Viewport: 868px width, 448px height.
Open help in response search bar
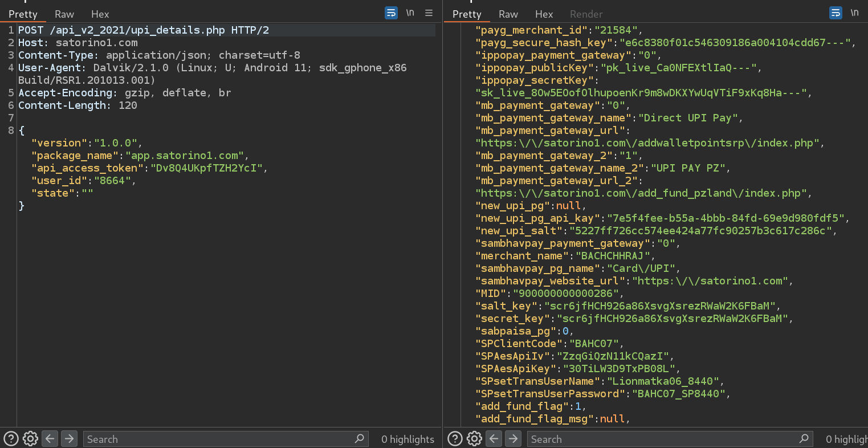pyautogui.click(x=455, y=439)
